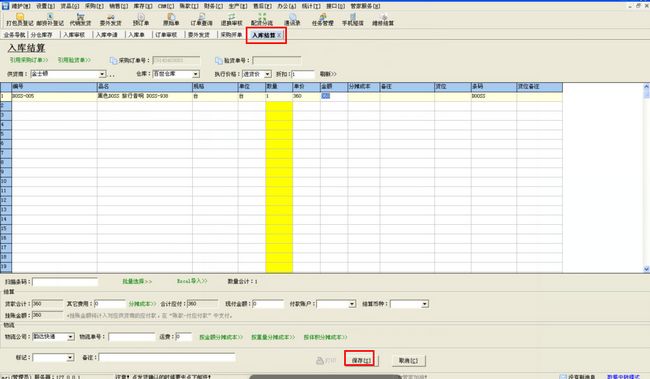Expand the 执行价格 dropdown

(268, 74)
